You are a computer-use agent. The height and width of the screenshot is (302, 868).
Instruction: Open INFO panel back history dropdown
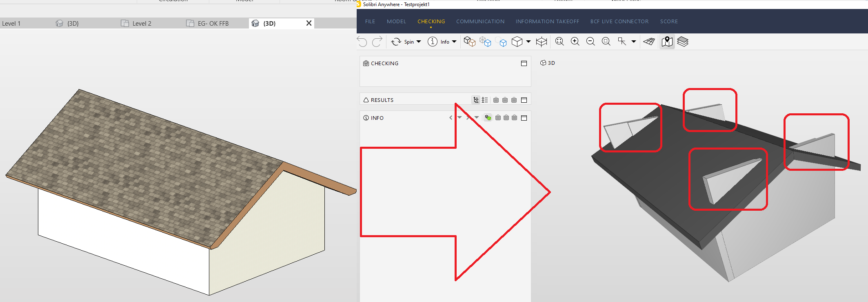point(460,117)
